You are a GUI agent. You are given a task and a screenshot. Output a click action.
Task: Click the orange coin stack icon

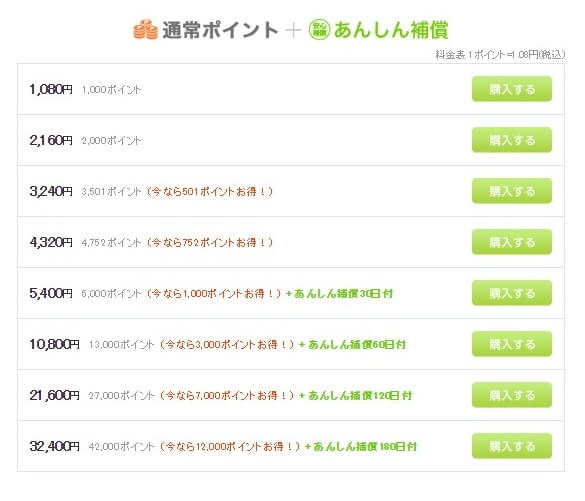[146, 29]
